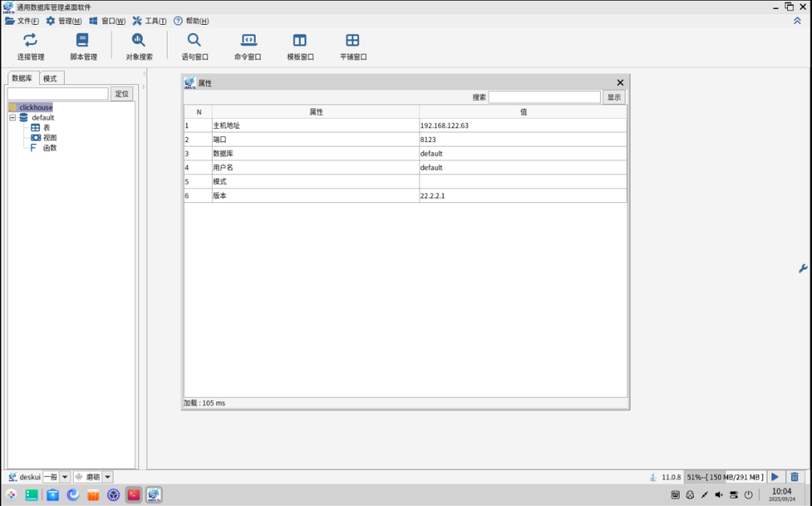Click the deskui label in status bar
Screen dimensions: 812x506
tap(29, 477)
